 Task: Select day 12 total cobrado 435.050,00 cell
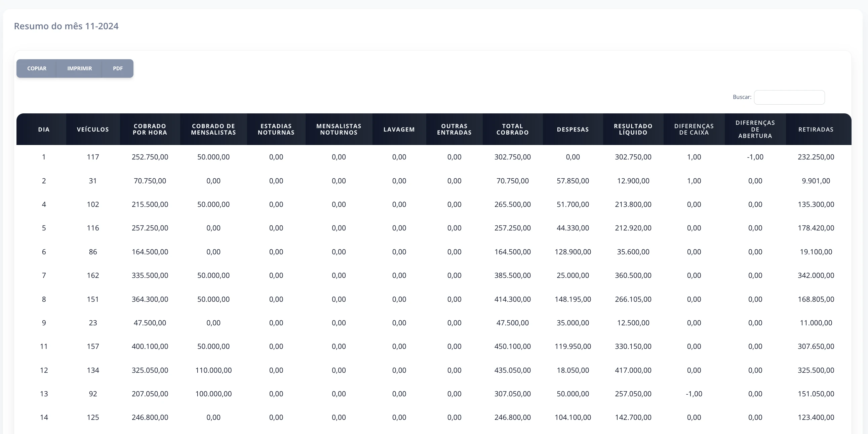point(513,370)
